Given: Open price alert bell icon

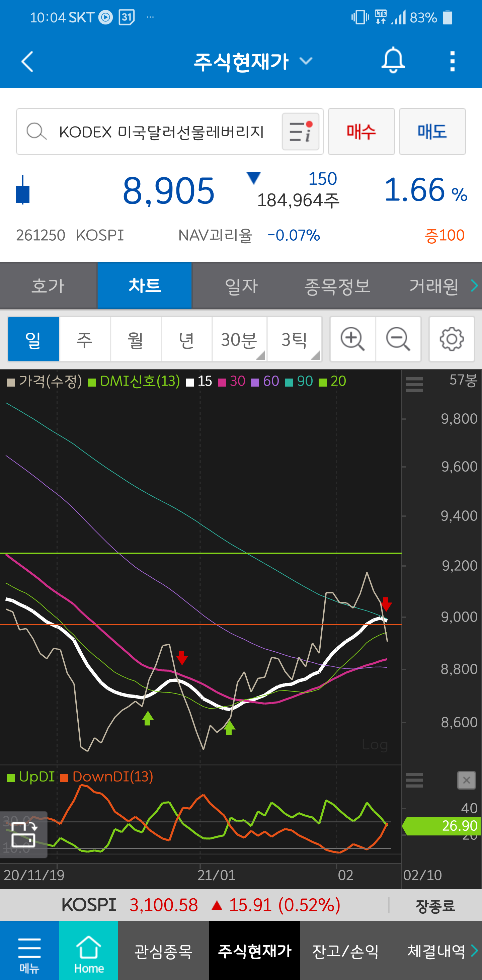Looking at the screenshot, I should click(x=393, y=61).
